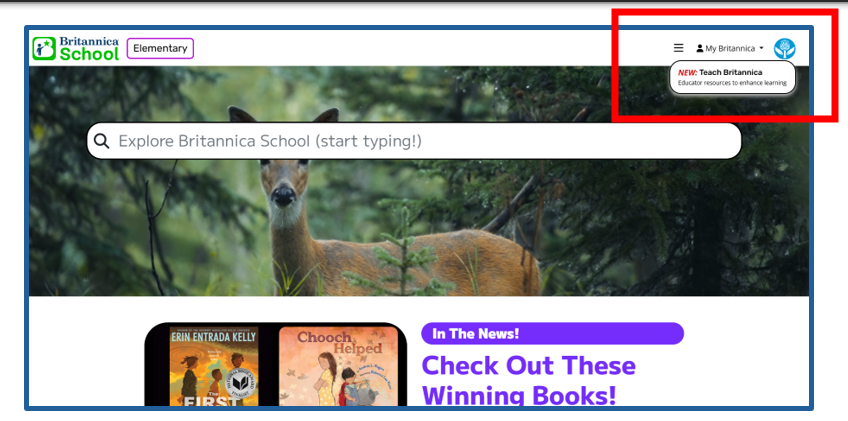
Task: Select the Elementary level badge
Action: pyautogui.click(x=160, y=48)
